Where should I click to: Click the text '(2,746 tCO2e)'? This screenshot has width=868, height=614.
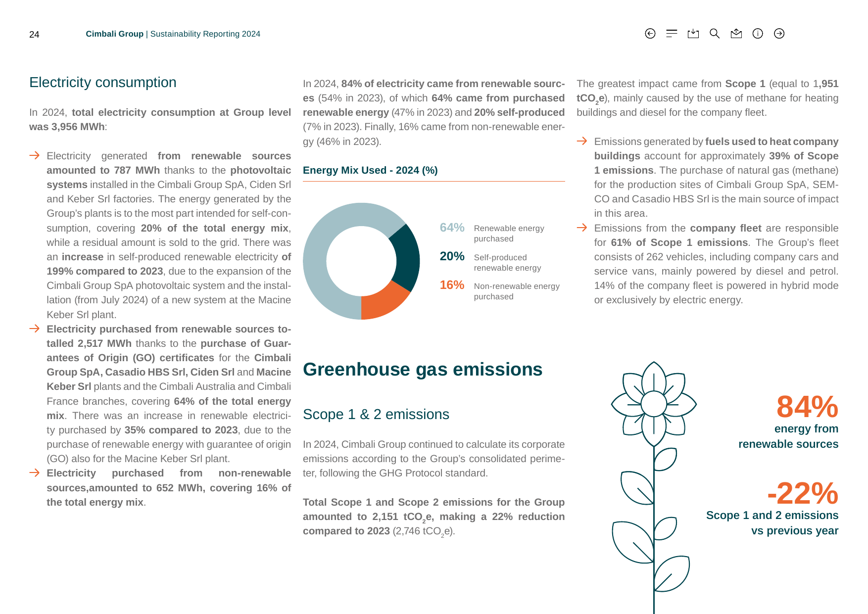tap(424, 531)
